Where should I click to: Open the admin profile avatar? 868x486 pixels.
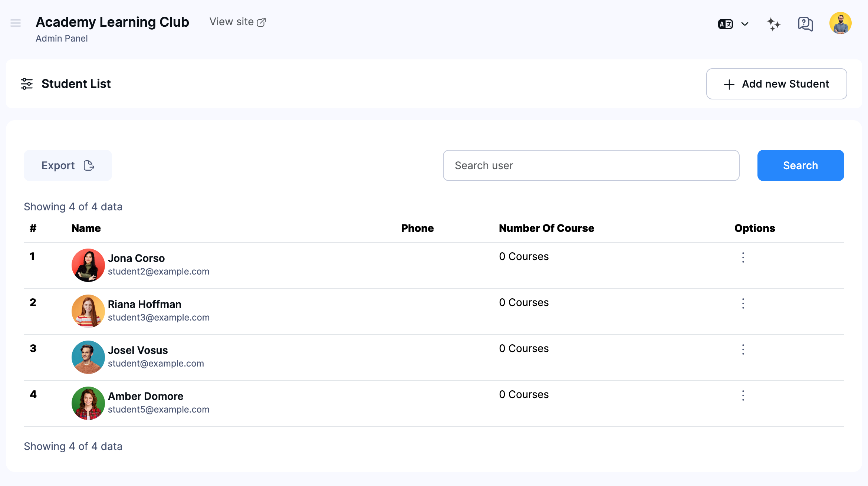coord(840,23)
